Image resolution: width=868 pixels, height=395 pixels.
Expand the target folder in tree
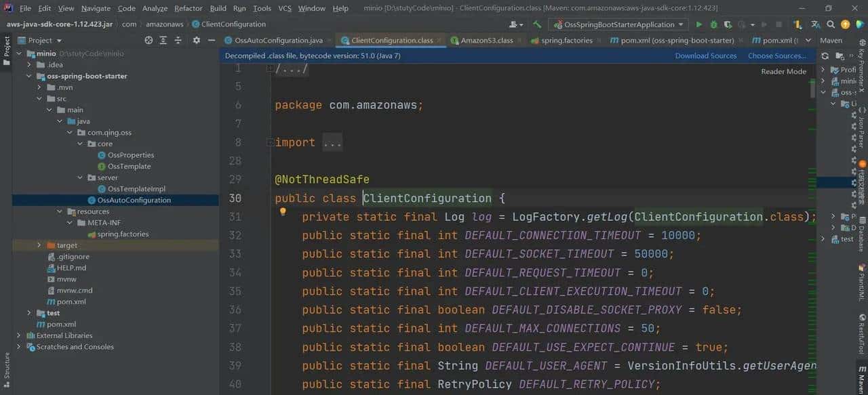[x=39, y=245]
